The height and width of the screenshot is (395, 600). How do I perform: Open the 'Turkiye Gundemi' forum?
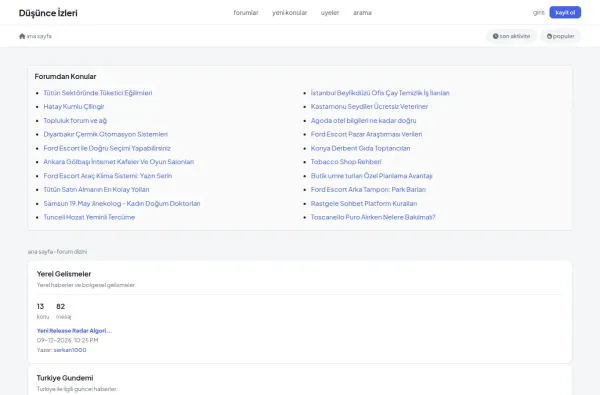point(65,378)
